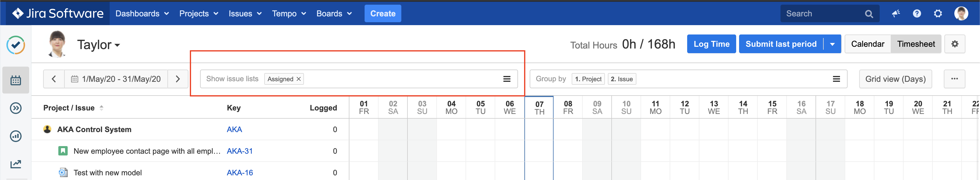Switch to Calendar view

pos(867,44)
